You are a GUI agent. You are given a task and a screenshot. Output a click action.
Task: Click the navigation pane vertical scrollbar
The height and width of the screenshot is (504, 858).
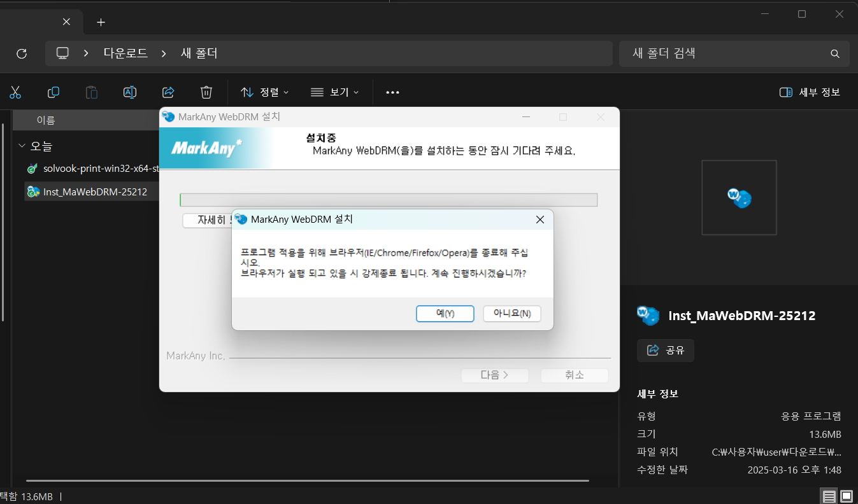click(x=2, y=223)
